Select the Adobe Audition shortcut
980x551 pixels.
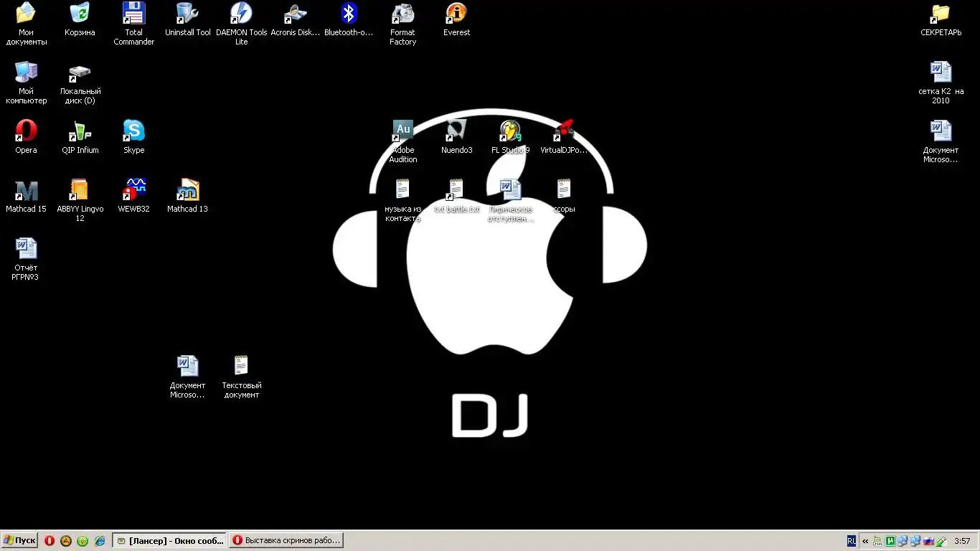[402, 132]
